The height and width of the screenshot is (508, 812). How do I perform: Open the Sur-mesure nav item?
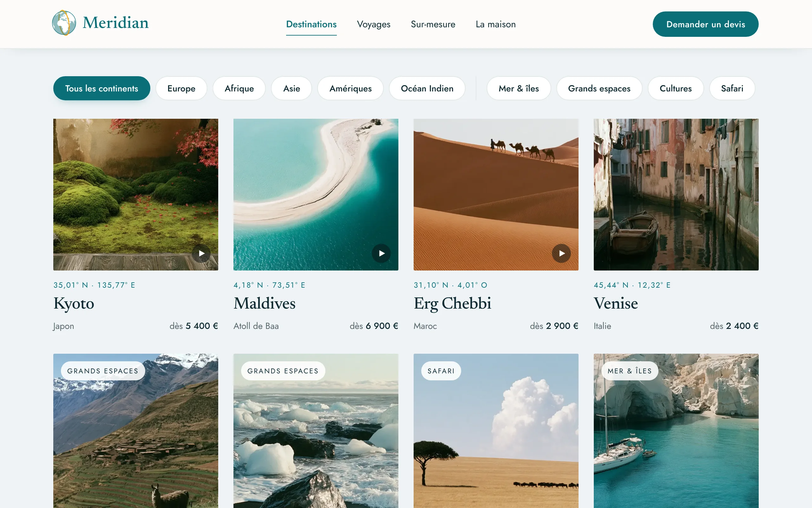(x=433, y=24)
